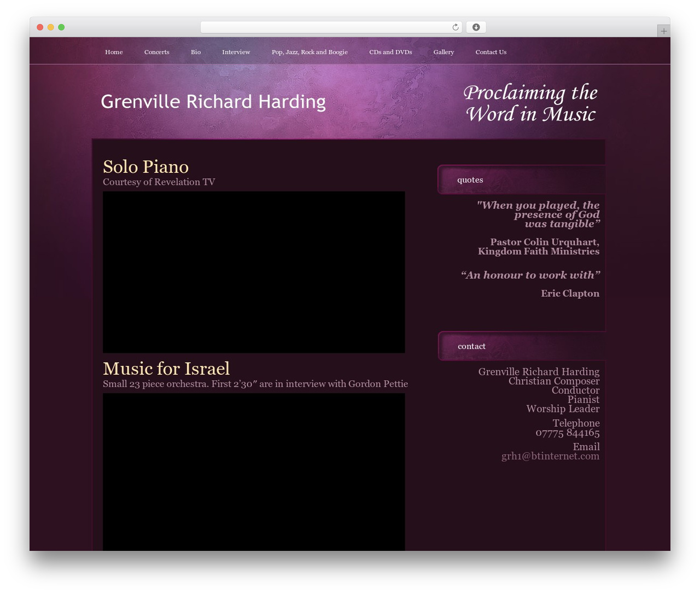Screen dimensions: 700x593
Task: Select Pop, Jazz, Rock and Boogie
Action: tap(310, 52)
